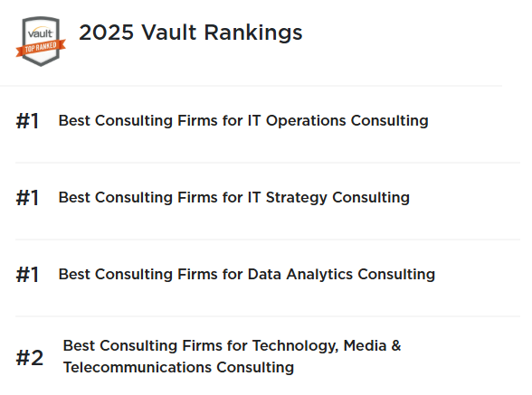Image resolution: width=532 pixels, height=395 pixels.
Task: Select the #1 rank beside Data Analytics Consulting
Action: pyautogui.click(x=27, y=275)
